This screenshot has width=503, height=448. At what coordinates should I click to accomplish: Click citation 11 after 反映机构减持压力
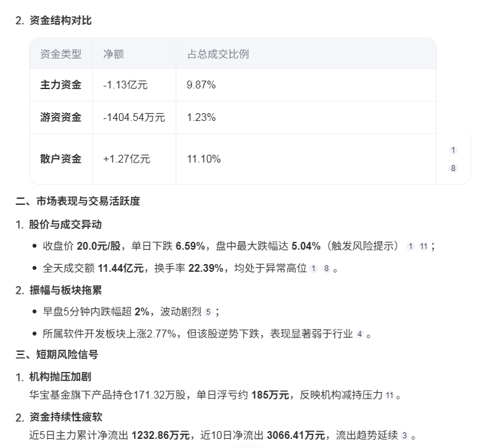390,395
